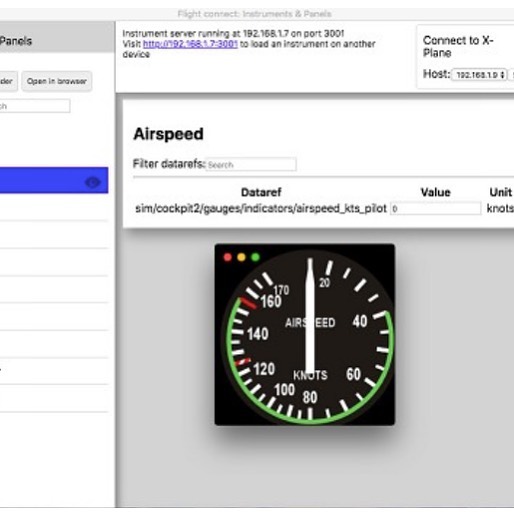Click the Filter datarefs search field
This screenshot has width=514, height=514.
click(x=251, y=164)
